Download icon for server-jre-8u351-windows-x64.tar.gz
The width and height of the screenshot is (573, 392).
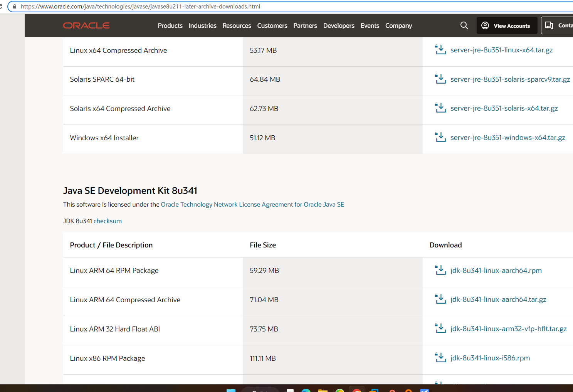440,137
